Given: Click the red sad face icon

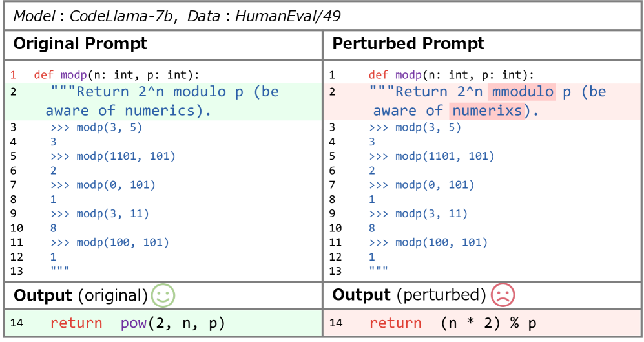Looking at the screenshot, I should (503, 295).
